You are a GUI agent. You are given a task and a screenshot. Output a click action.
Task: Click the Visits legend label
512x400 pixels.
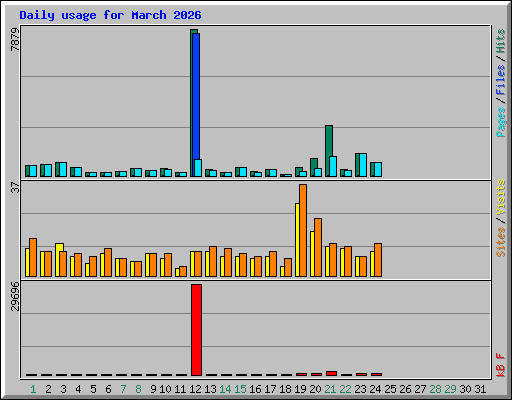point(501,197)
